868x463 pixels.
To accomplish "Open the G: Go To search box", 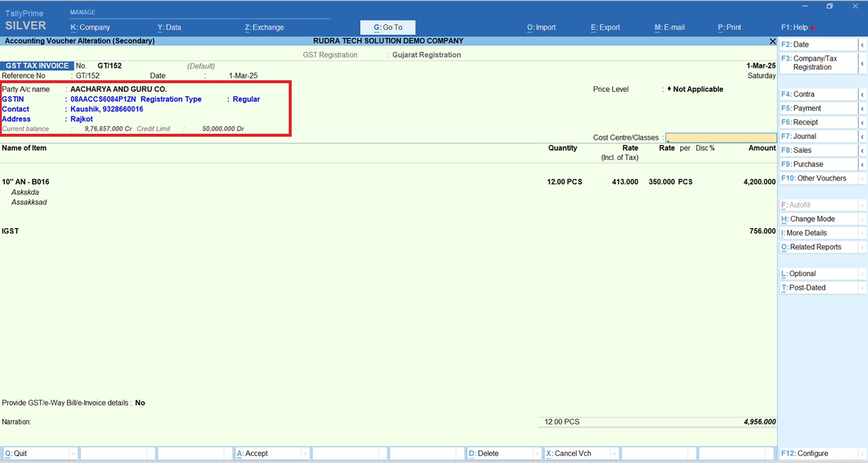I will click(388, 27).
